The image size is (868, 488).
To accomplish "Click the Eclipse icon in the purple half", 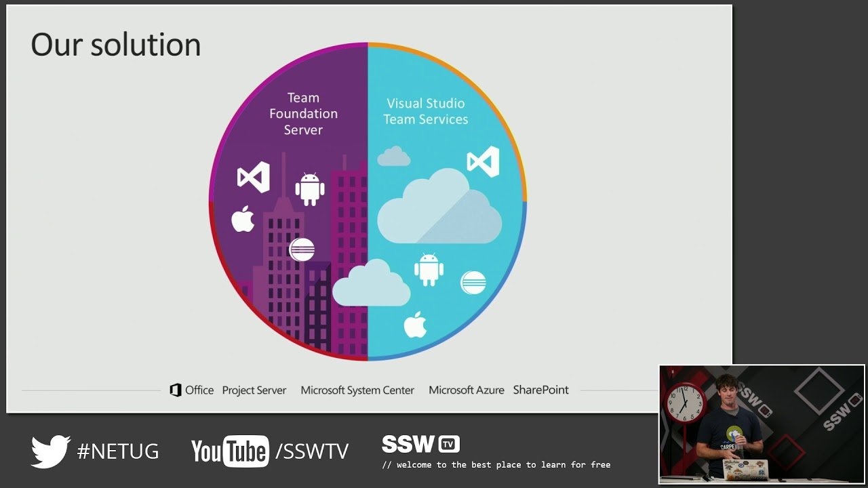I will pos(302,249).
